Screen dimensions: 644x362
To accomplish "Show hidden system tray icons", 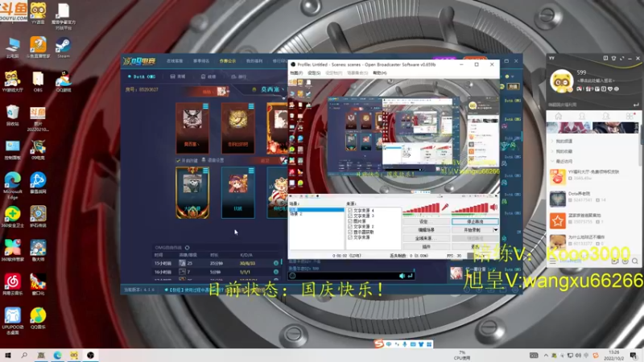I will [546, 356].
